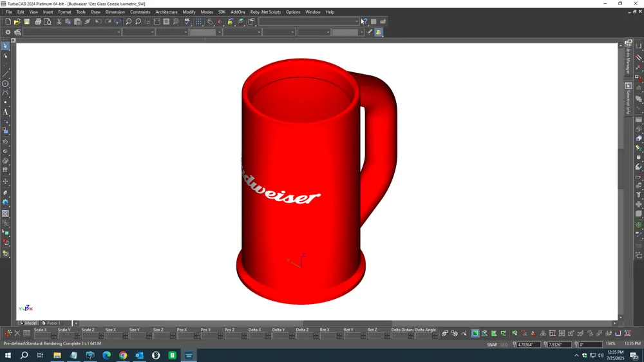Open the sixth properties bar dropdown

[278, 32]
